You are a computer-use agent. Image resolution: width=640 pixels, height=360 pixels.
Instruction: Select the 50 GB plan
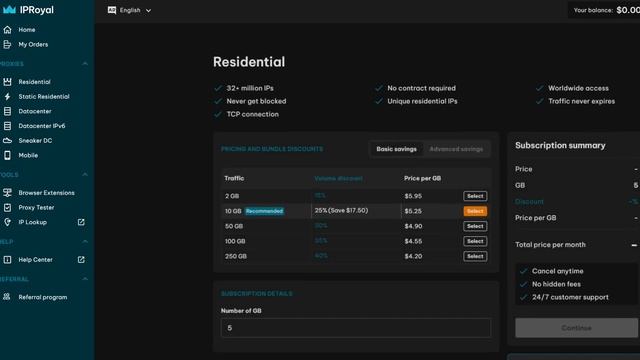tap(475, 226)
